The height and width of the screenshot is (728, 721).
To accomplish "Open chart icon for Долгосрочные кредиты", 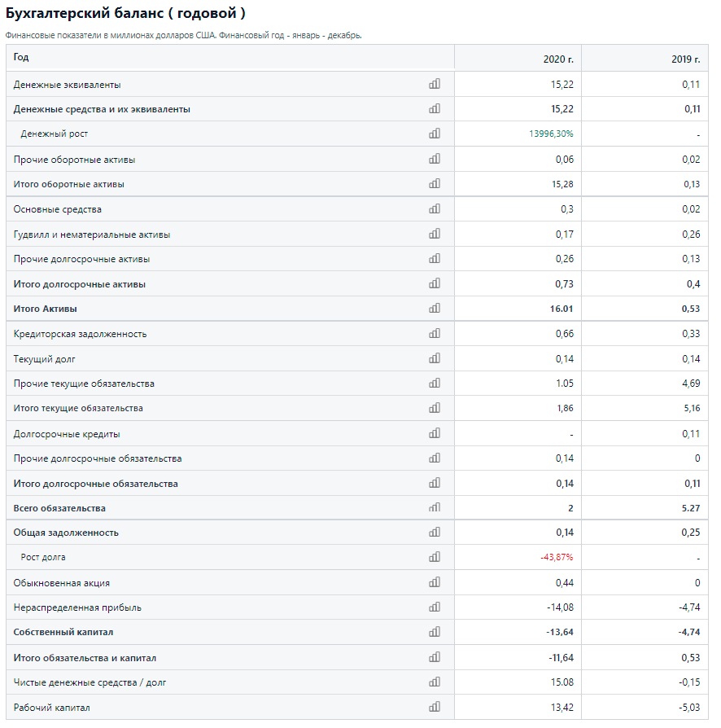I will pos(435,433).
